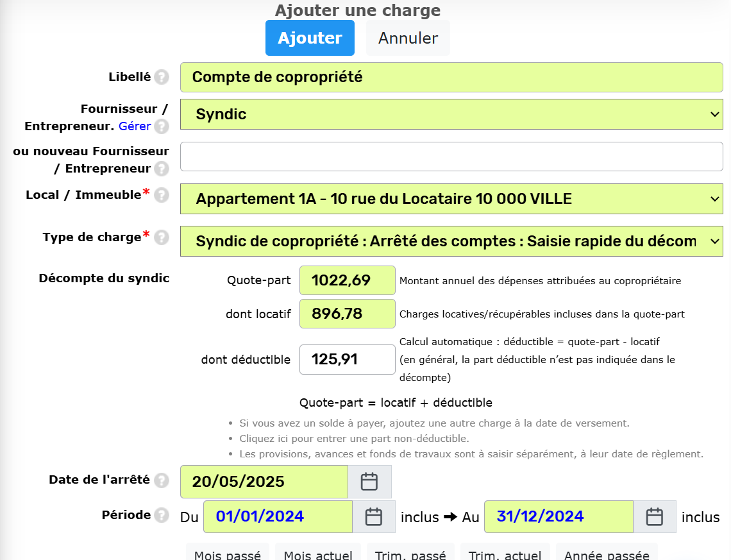Open the Période help tooltip

[x=162, y=514]
